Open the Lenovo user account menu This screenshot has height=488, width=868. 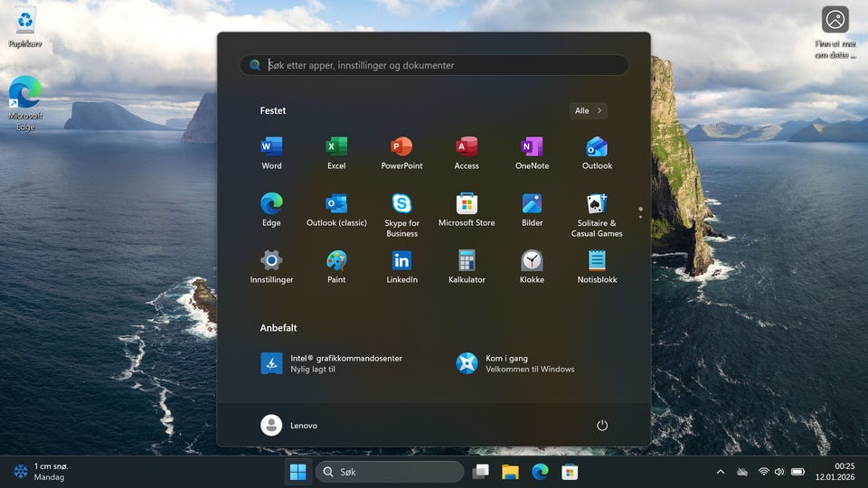coord(289,426)
